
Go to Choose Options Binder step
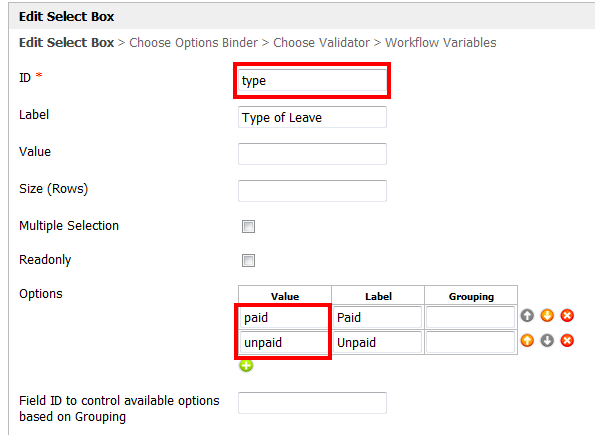click(194, 43)
